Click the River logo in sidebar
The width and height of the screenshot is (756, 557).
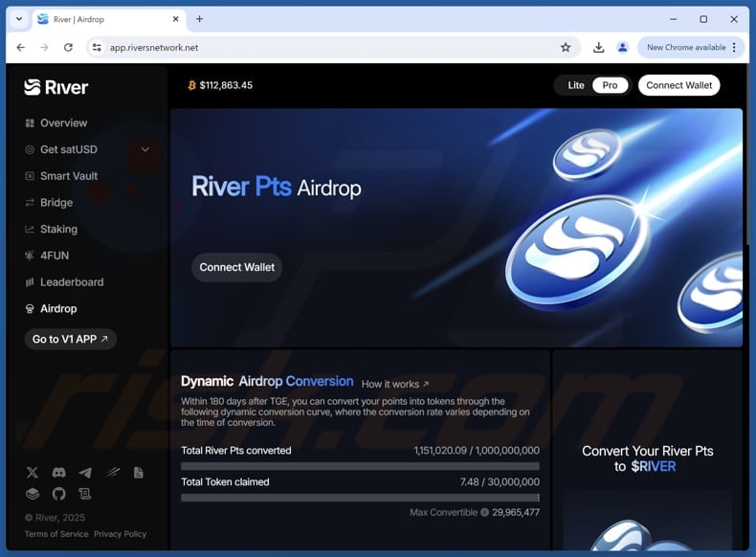[x=56, y=87]
